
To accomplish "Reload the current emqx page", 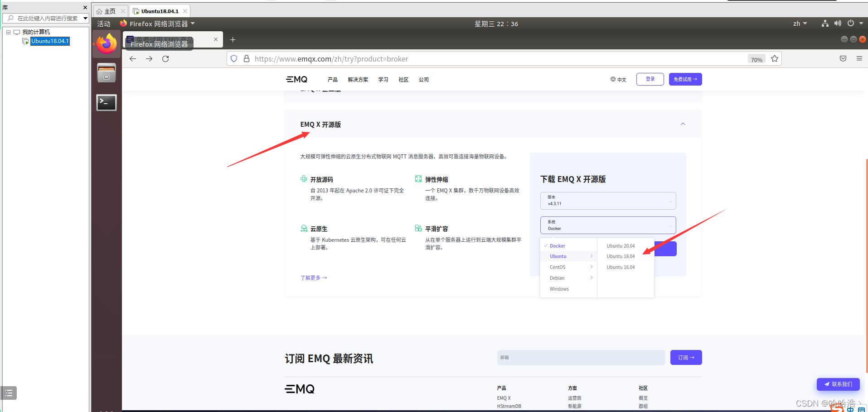I will pyautogui.click(x=165, y=59).
